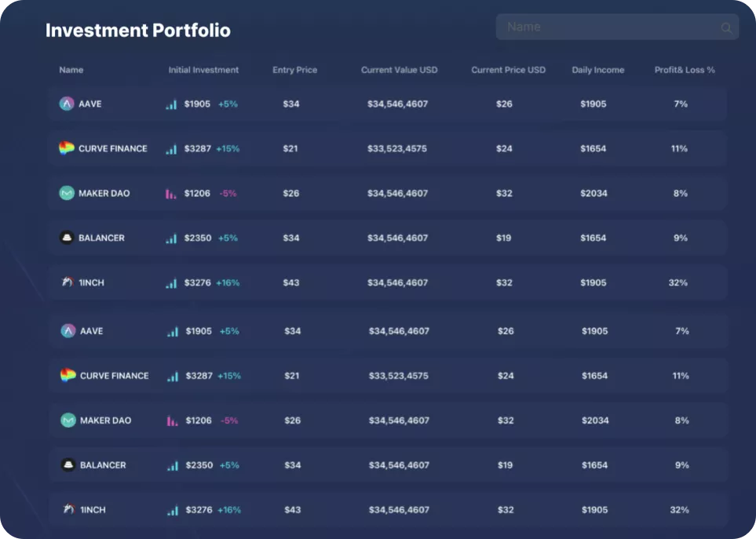Viewport: 756px width, 539px height.
Task: Click the bar chart icon in first 1INCH row
Action: (x=171, y=283)
